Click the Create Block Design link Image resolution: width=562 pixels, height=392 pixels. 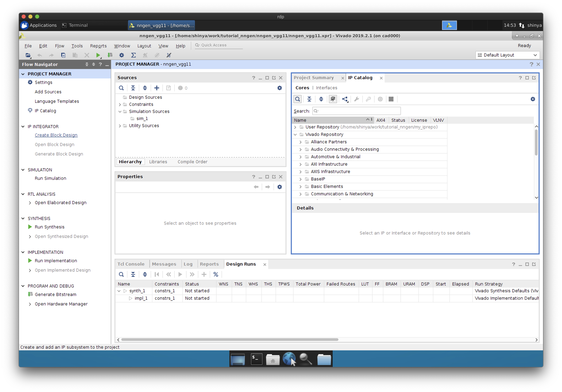click(x=56, y=135)
